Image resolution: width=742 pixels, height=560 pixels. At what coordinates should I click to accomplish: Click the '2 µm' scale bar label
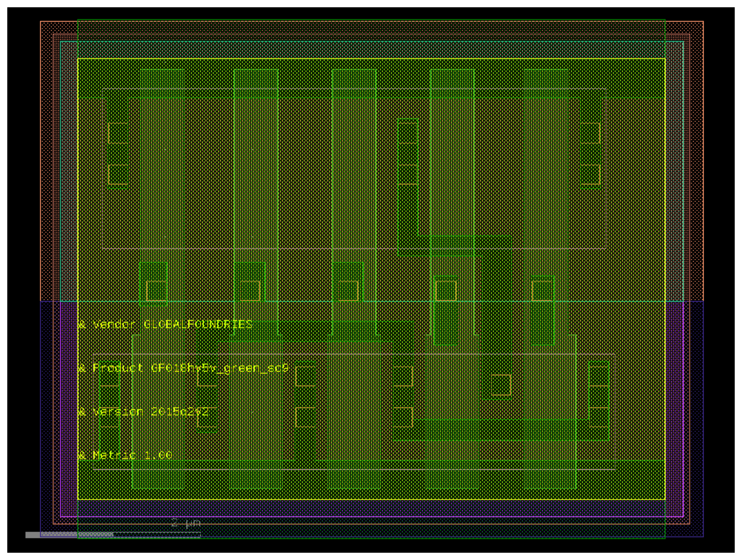tap(186, 523)
